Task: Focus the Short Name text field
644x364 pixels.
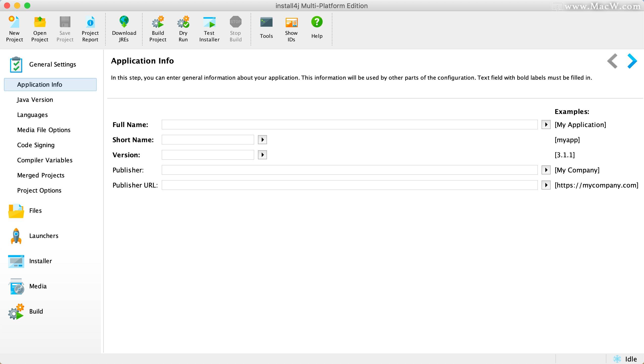Action: [208, 140]
